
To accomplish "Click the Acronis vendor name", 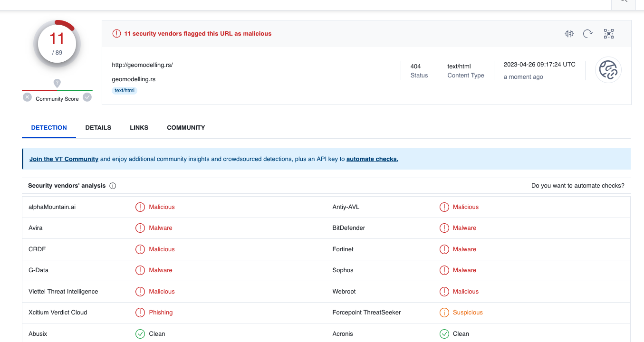I will (343, 334).
